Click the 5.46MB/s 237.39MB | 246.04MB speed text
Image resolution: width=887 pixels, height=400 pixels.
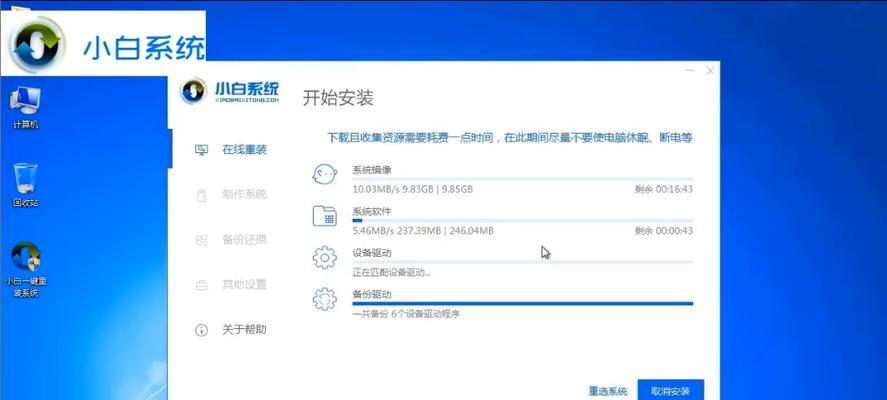coord(423,231)
